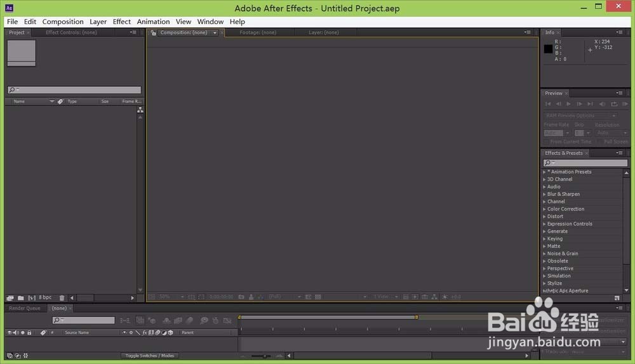The height and width of the screenshot is (364, 635).
Task: Click the trash icon in Project panel
Action: pos(62,298)
